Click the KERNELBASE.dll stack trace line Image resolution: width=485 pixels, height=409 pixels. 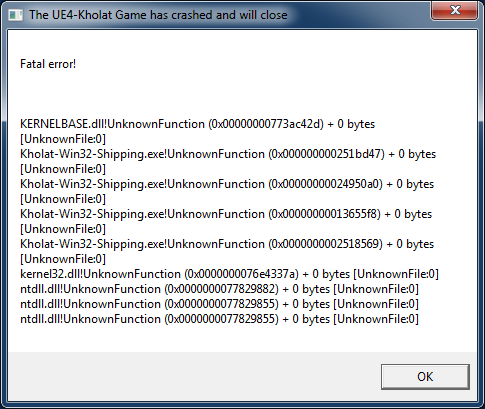198,124
